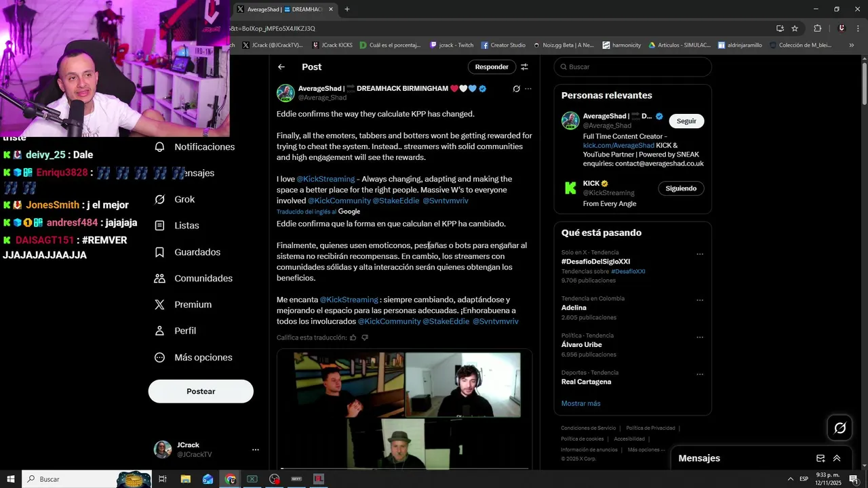Open the Chrome extensions puzzle icon
Viewport: 868px width, 488px height.
tap(817, 28)
